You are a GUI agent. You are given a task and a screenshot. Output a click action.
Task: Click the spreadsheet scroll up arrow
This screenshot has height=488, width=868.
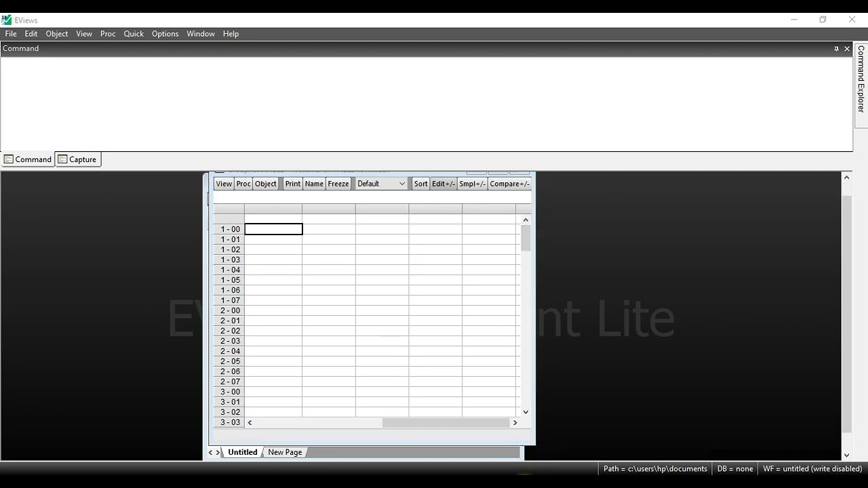pyautogui.click(x=526, y=220)
